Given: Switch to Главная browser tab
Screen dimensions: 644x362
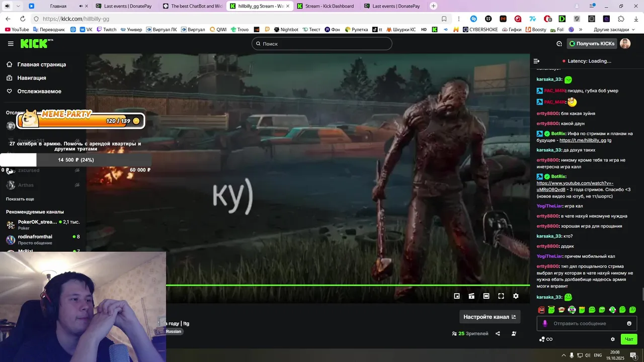Looking at the screenshot, I should tap(58, 6).
